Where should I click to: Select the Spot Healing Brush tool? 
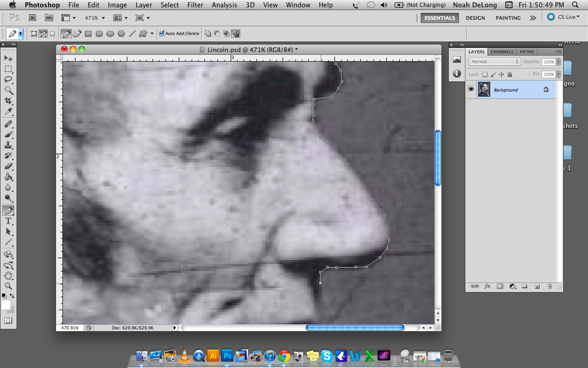tap(8, 124)
